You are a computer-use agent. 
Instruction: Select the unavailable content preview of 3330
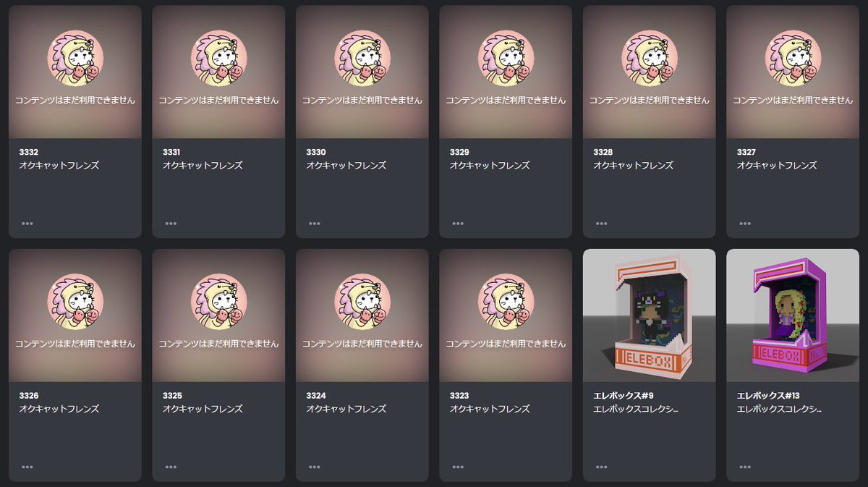(362, 72)
